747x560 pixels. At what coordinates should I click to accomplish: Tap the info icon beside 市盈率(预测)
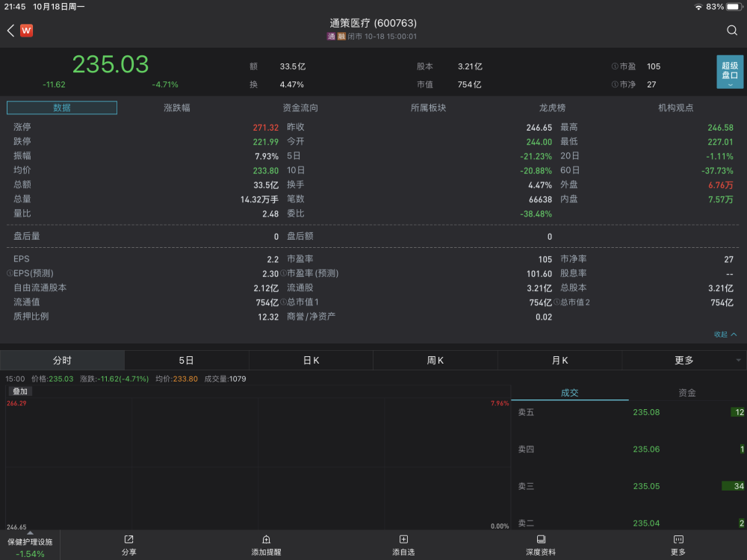click(x=283, y=273)
